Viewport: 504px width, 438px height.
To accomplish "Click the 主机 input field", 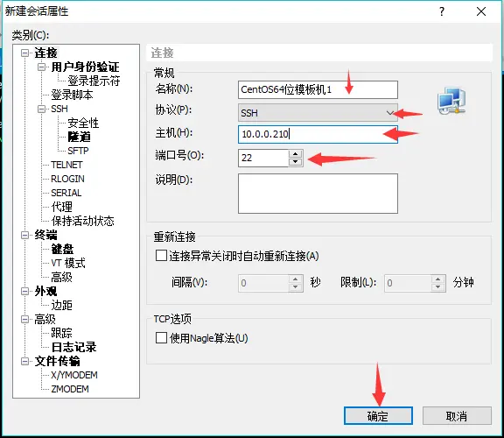I will (x=318, y=134).
